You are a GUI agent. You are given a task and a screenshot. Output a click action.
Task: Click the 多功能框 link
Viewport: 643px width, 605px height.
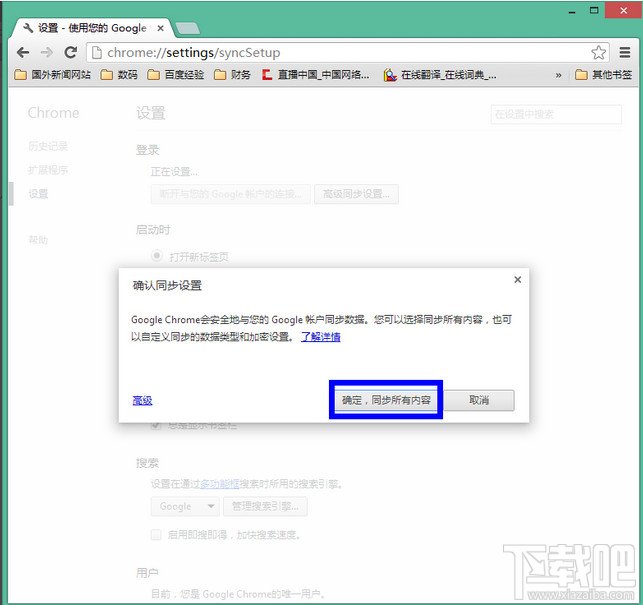[219, 484]
